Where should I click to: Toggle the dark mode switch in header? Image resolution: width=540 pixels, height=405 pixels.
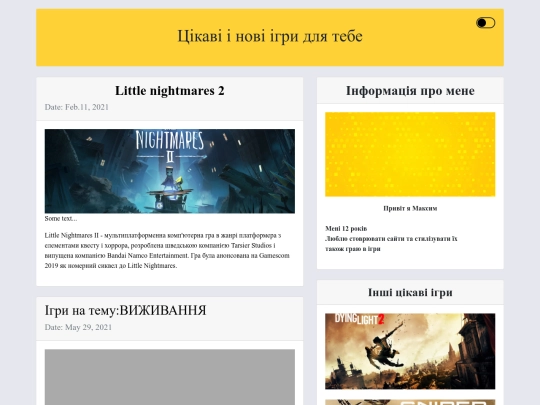click(486, 23)
